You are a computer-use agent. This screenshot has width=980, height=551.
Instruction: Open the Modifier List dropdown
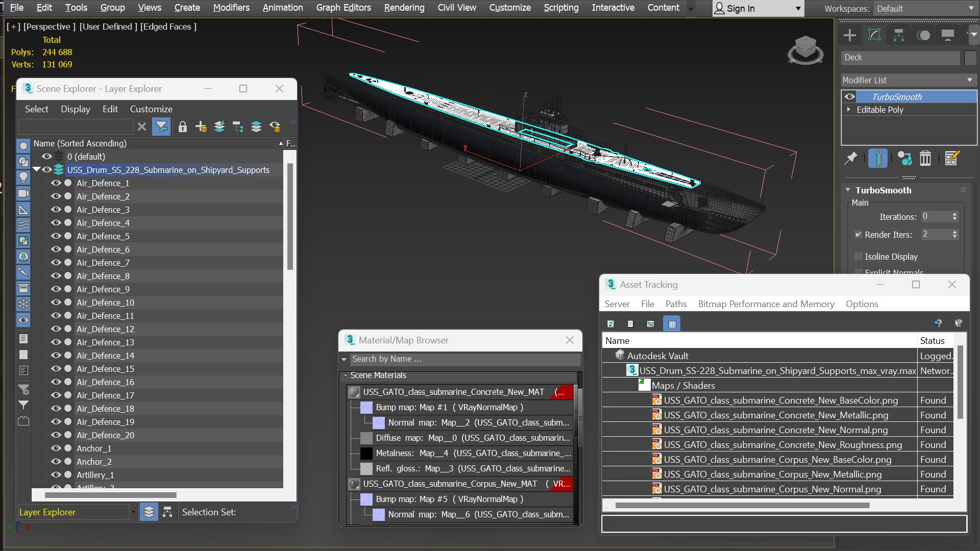point(909,80)
